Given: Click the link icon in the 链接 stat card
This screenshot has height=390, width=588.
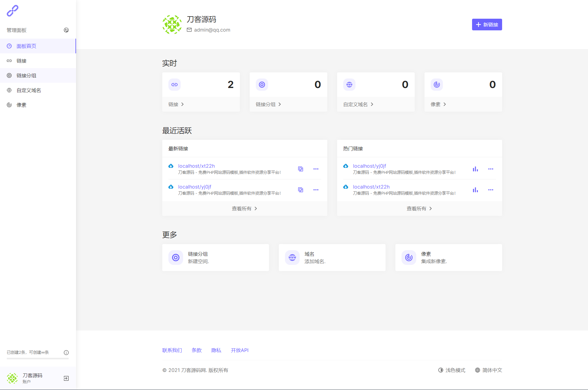Looking at the screenshot, I should pyautogui.click(x=175, y=85).
